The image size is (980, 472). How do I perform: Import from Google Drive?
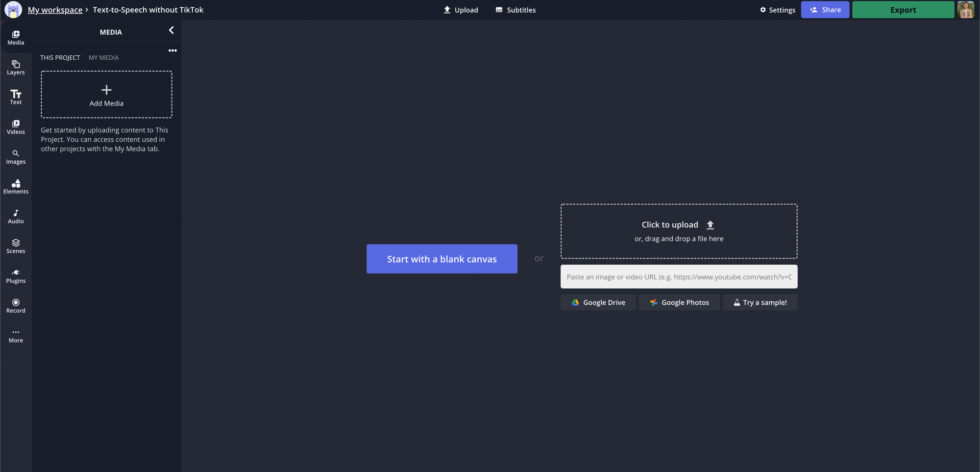pos(598,302)
